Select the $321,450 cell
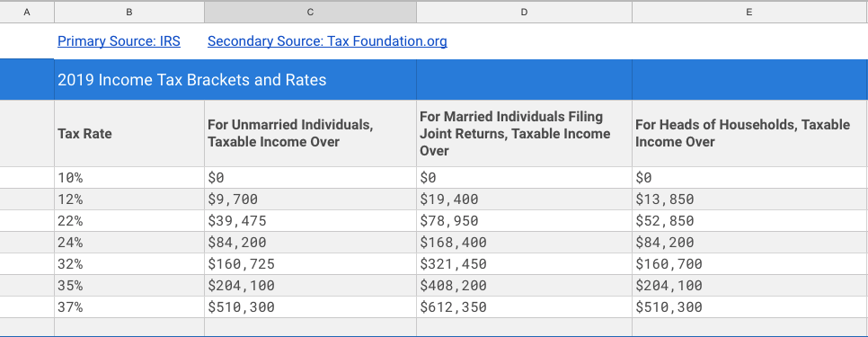Image resolution: width=868 pixels, height=337 pixels. (524, 264)
